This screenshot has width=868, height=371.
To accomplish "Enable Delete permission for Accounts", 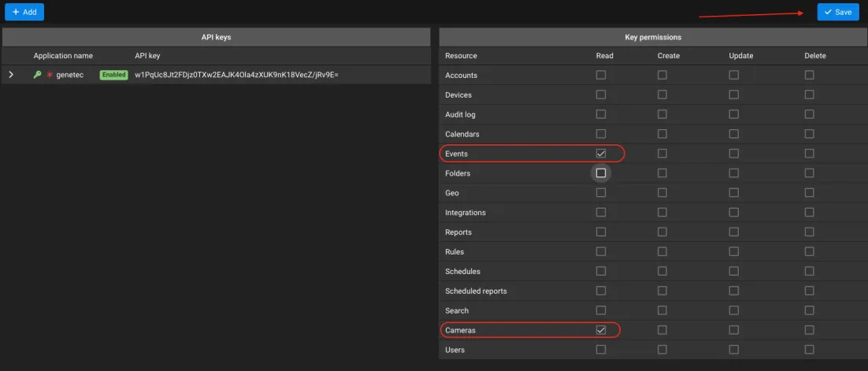I will [x=810, y=75].
